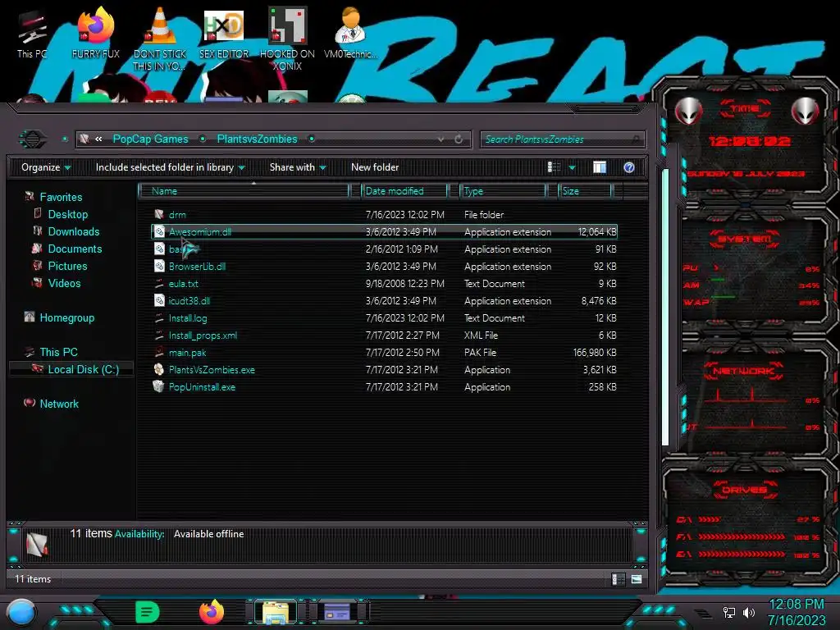Select This PC in the navigation pane
Screen dimensions: 840x630
(59, 352)
